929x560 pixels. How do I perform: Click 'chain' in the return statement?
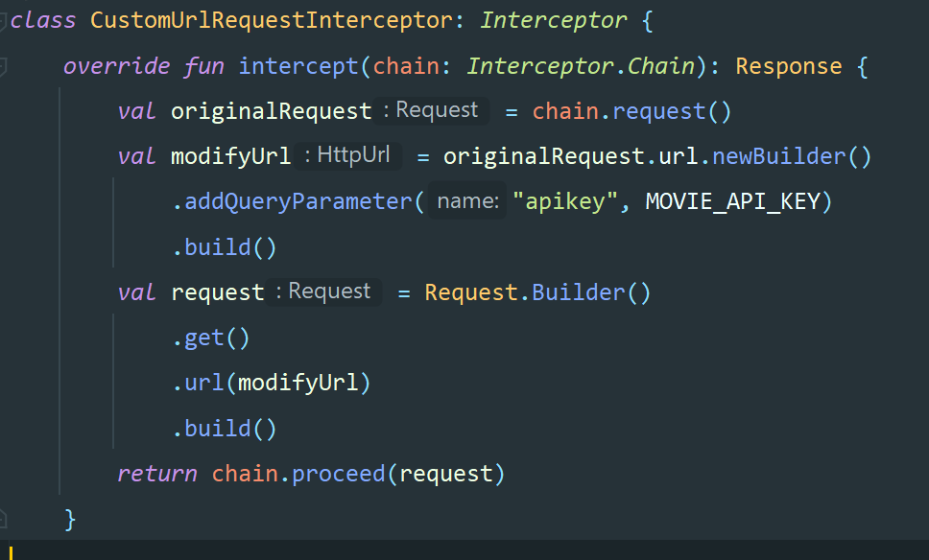[x=245, y=474]
